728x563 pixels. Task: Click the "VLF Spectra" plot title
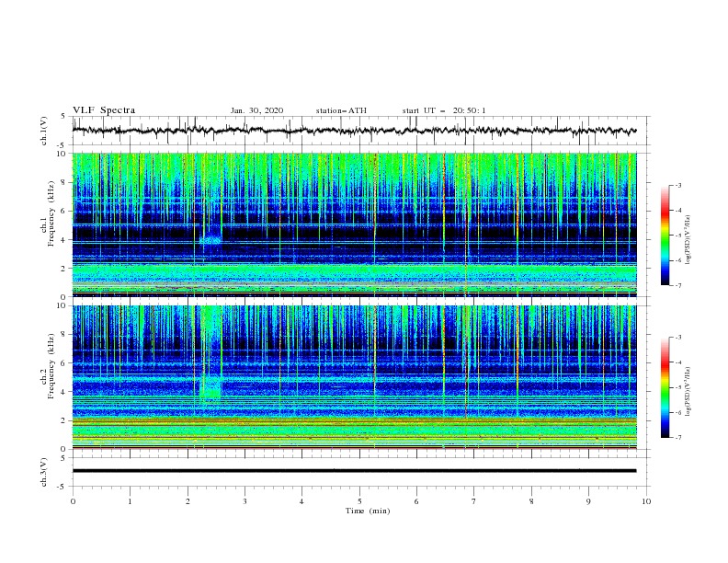(104, 110)
